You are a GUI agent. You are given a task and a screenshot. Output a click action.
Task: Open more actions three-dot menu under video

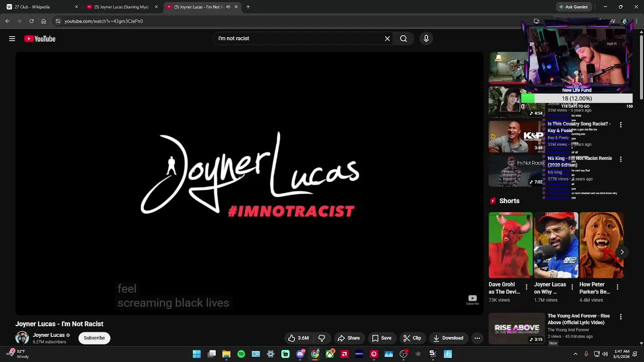click(477, 338)
